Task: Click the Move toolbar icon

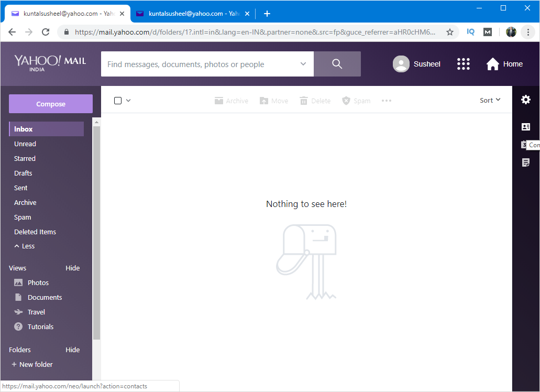Action: tap(264, 101)
